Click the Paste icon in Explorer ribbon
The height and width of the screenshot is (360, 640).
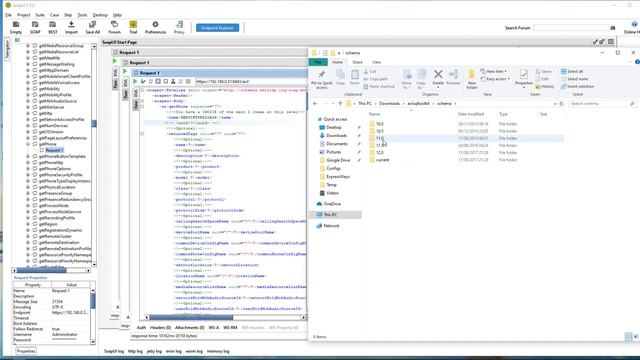tap(355, 78)
